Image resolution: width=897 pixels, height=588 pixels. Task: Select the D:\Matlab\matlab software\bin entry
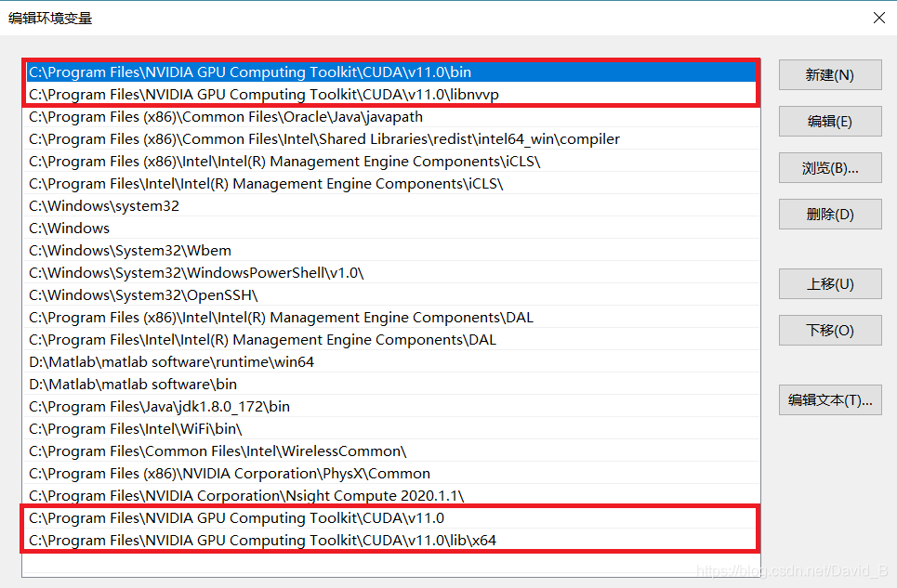(x=391, y=384)
